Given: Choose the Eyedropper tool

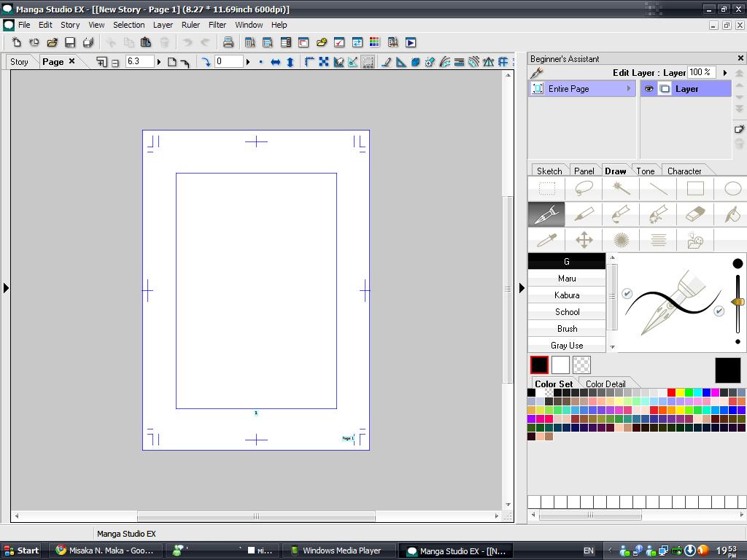Looking at the screenshot, I should tap(546, 240).
